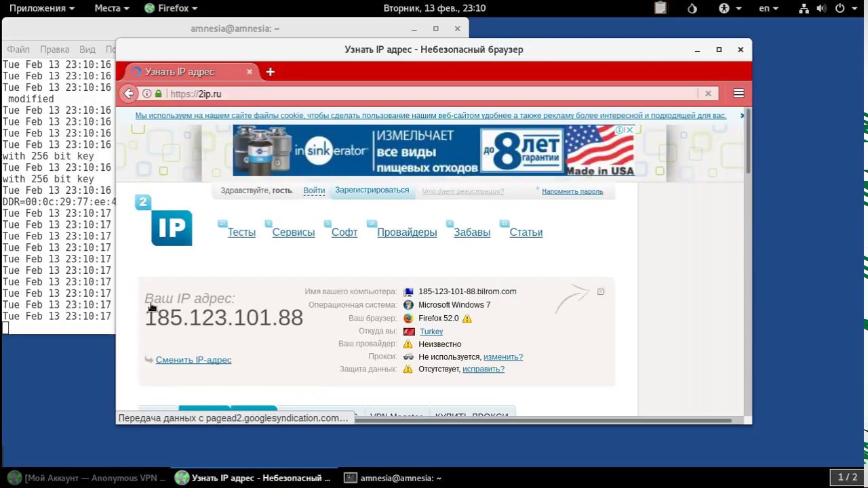Click the warning icon next to Firefox 52.0
Screen dimensions: 868x488
[x=467, y=319]
